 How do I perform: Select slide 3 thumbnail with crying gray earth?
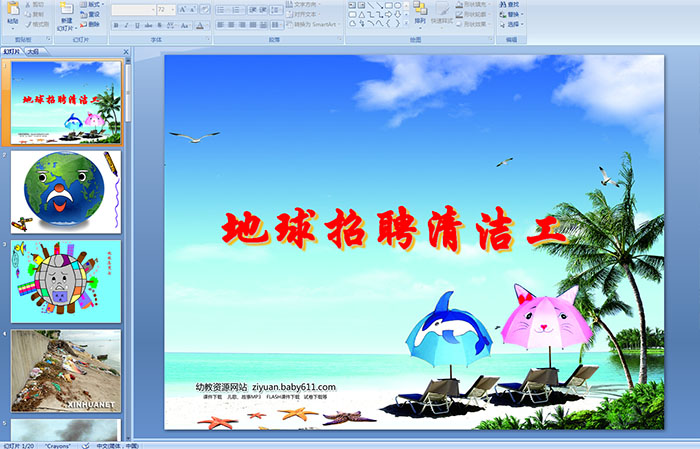click(x=66, y=281)
